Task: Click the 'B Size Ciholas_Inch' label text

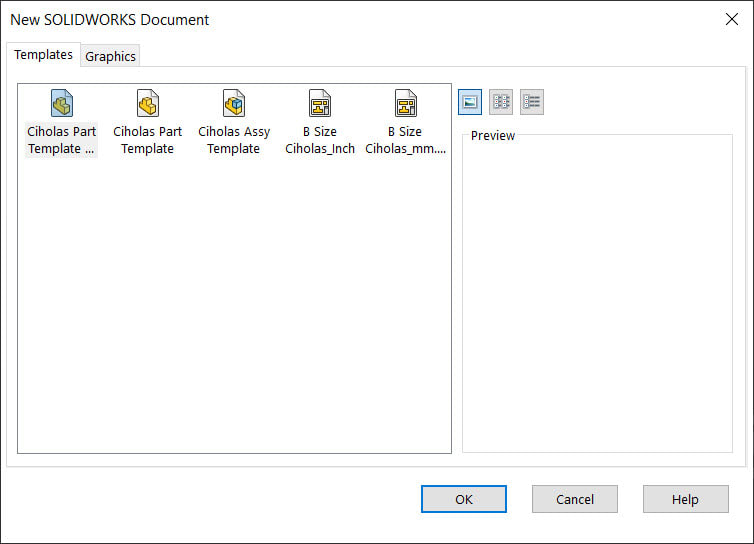Action: click(x=320, y=140)
